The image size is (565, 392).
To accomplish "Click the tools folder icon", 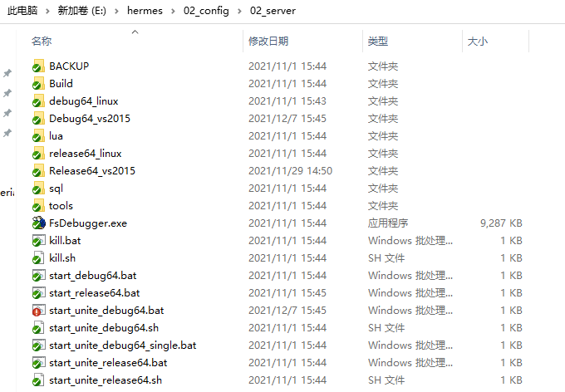I will [38, 206].
